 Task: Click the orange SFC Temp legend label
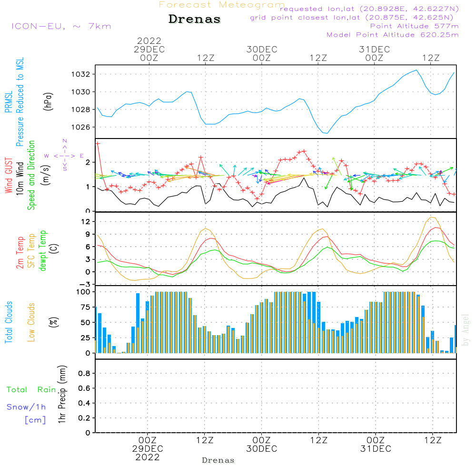point(31,251)
